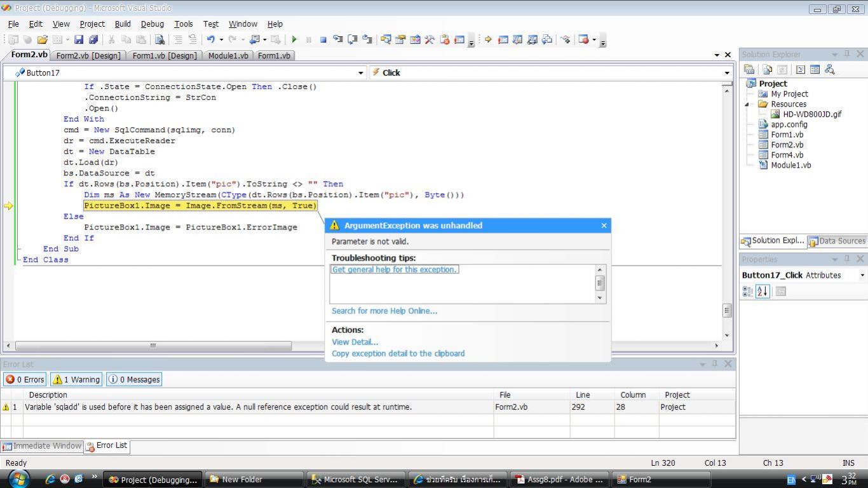Click the Step Out debug icon

click(367, 39)
